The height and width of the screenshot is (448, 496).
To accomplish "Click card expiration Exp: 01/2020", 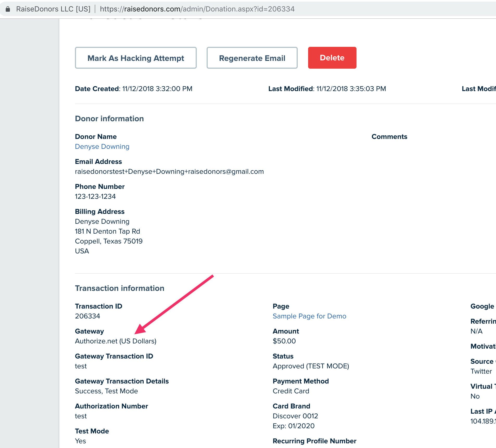I will (x=294, y=426).
